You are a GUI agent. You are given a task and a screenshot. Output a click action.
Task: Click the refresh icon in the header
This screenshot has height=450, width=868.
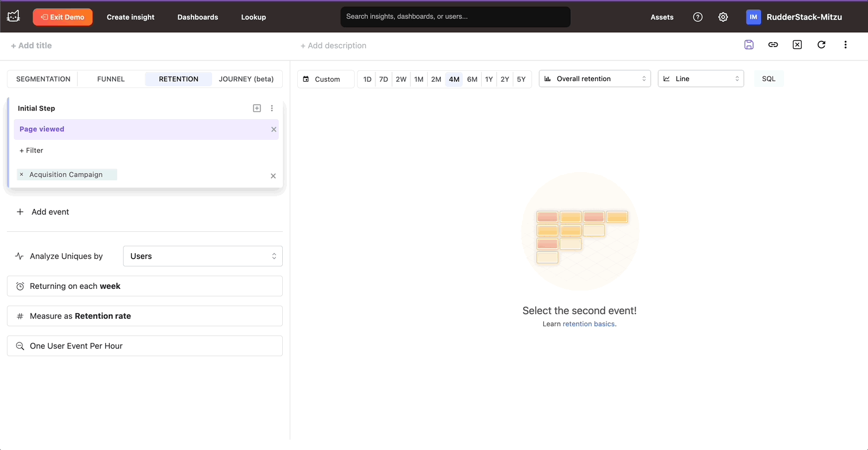[821, 45]
